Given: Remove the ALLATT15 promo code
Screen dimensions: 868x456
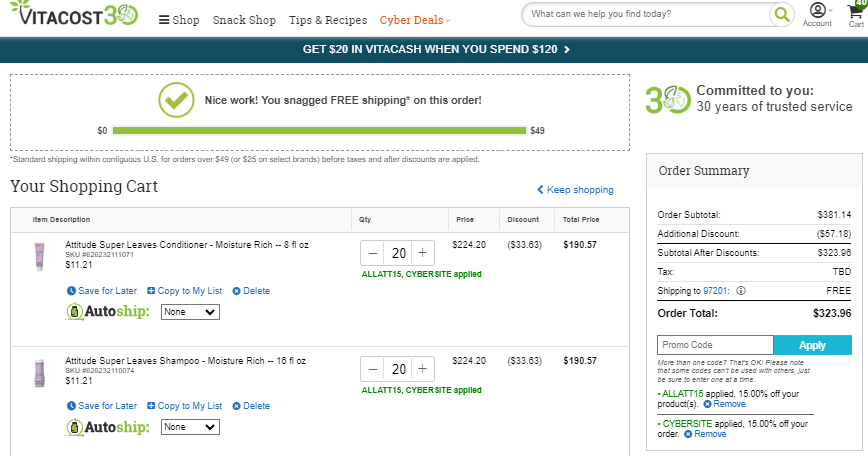Looking at the screenshot, I should pos(725,404).
